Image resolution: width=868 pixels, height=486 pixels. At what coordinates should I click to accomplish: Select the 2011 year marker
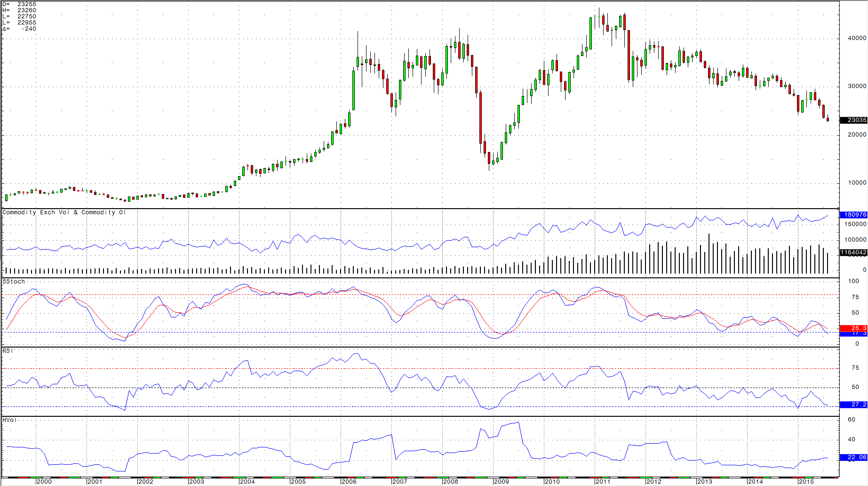[603, 482]
